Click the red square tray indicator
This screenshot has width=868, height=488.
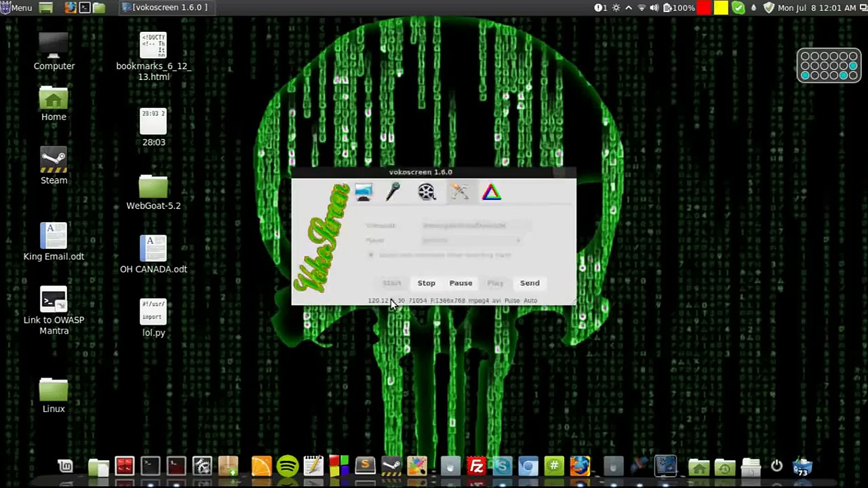pyautogui.click(x=704, y=8)
